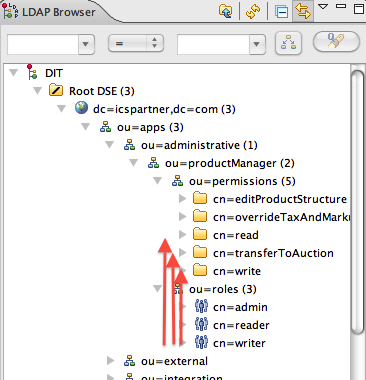This screenshot has width=366, height=380.
Task: Select ou=productManager (2) entry
Action: pyautogui.click(x=230, y=163)
